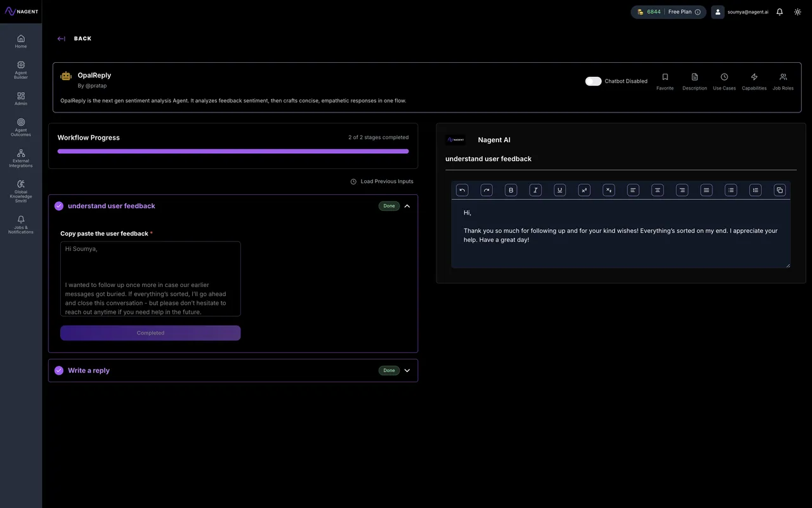Insert a bulleted list

point(731,190)
